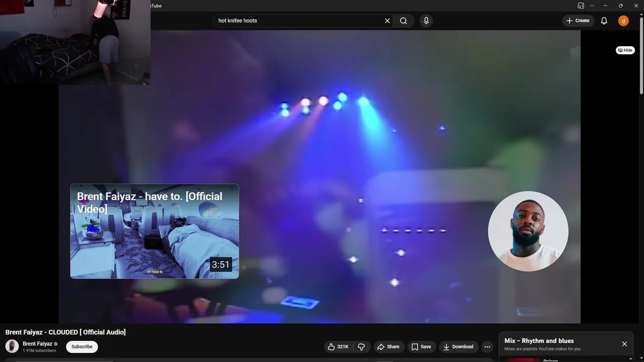
Task: Open the notifications bell
Action: click(x=604, y=21)
